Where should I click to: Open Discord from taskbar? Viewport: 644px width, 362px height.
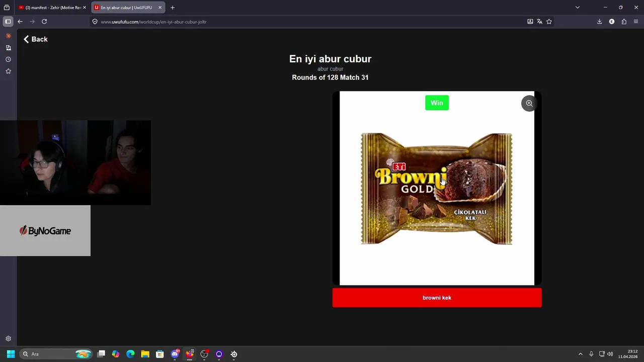click(175, 354)
